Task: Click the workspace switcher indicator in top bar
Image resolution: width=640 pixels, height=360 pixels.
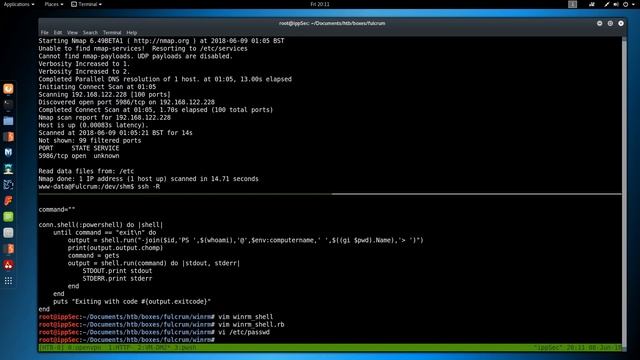Action: 572,4
